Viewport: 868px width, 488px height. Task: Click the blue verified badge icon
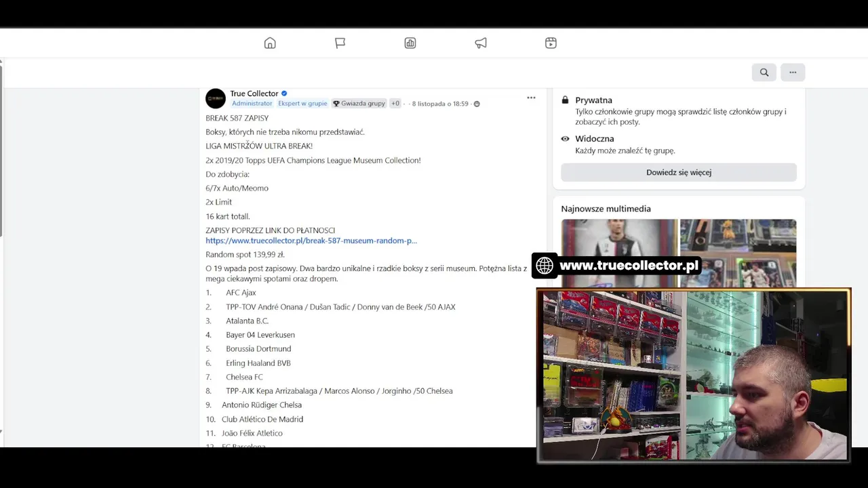click(284, 94)
